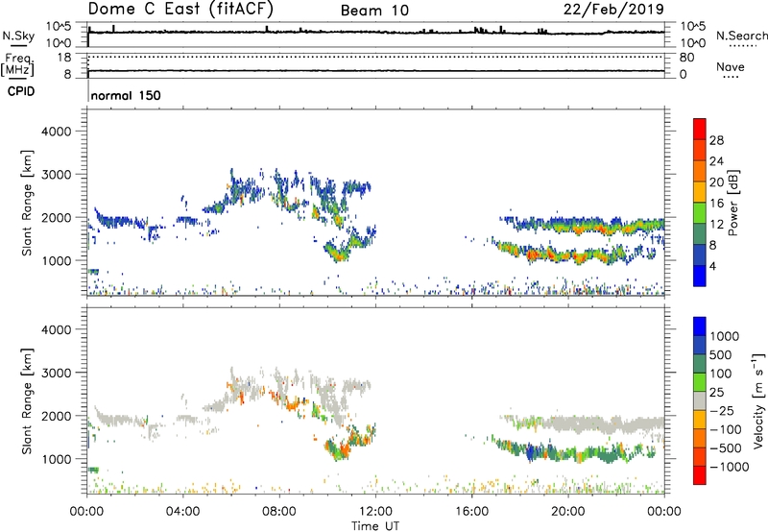Click the 'Nave' legend label
768x532 pixels.
(731, 66)
